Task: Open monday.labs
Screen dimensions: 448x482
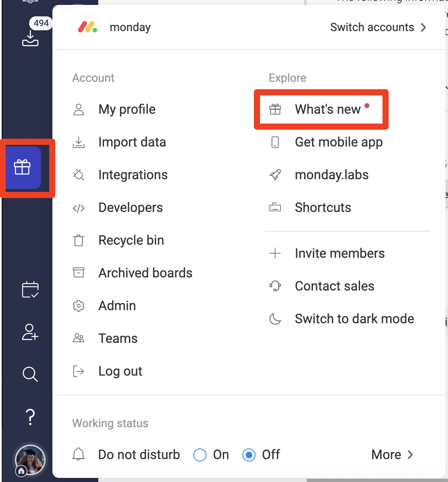Action: click(332, 175)
